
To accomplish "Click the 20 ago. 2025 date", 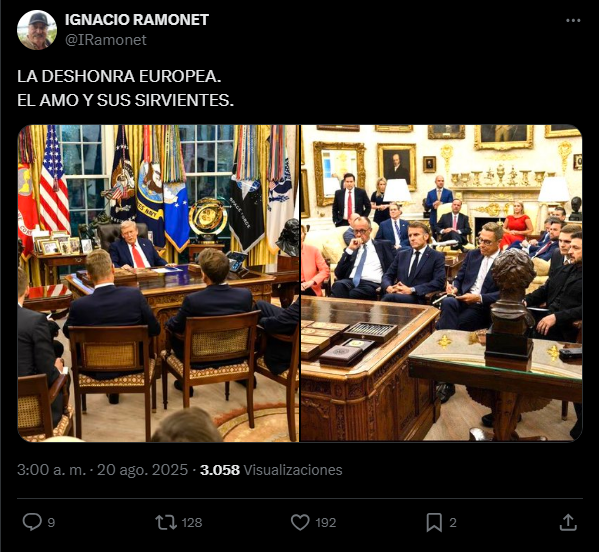I will [x=142, y=470].
